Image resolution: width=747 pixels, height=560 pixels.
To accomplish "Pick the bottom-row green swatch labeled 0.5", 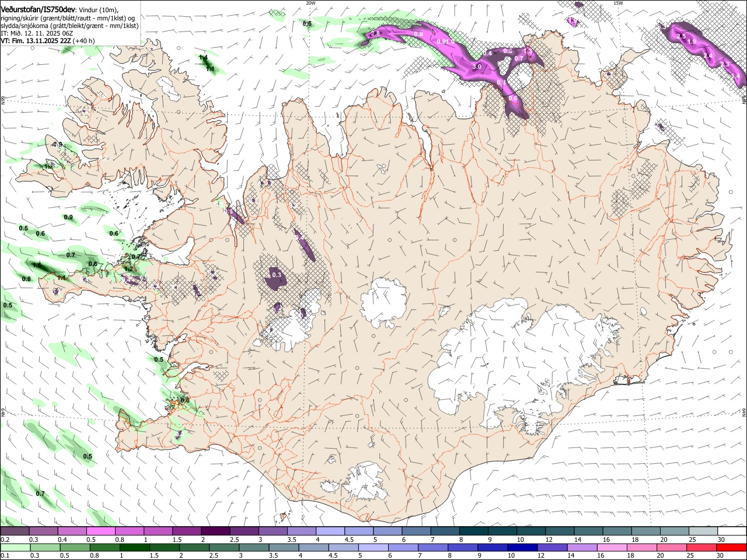I will tap(75, 547).
